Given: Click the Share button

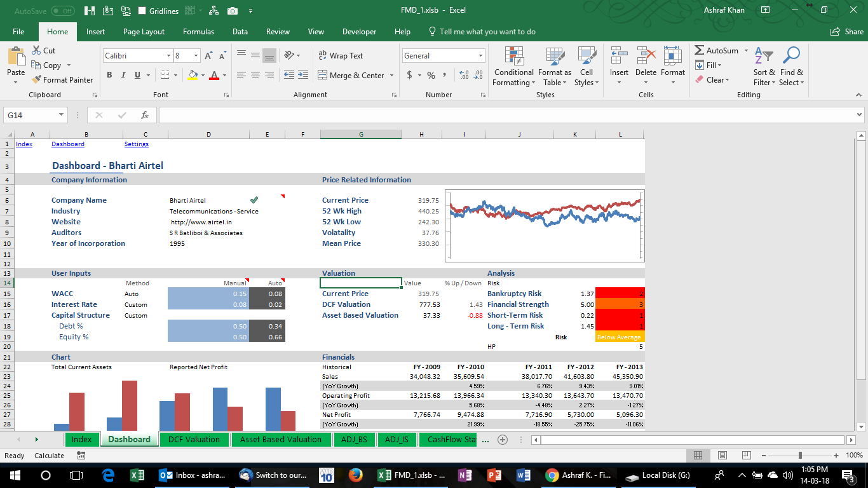Looking at the screenshot, I should (x=847, y=32).
